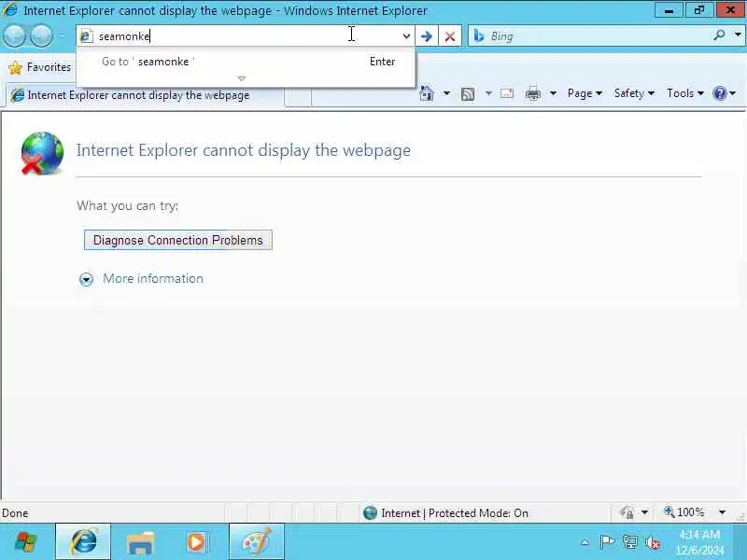Open Paint from the taskbar

click(x=256, y=542)
